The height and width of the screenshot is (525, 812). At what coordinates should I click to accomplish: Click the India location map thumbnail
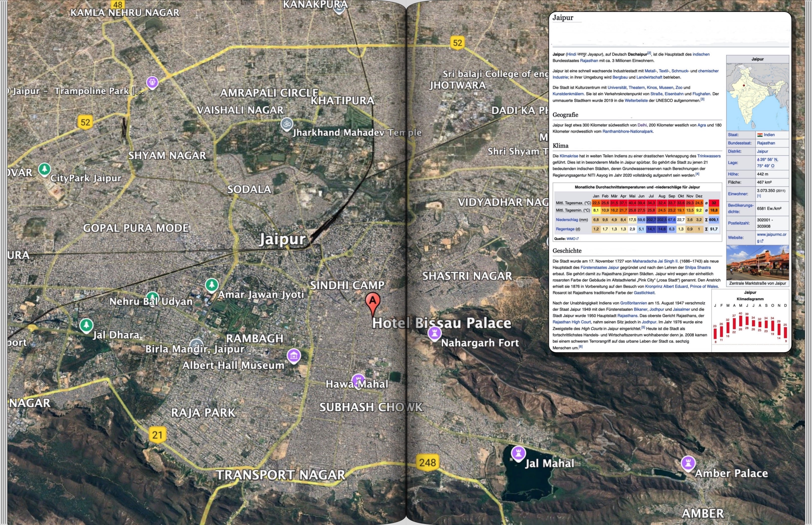coord(757,97)
